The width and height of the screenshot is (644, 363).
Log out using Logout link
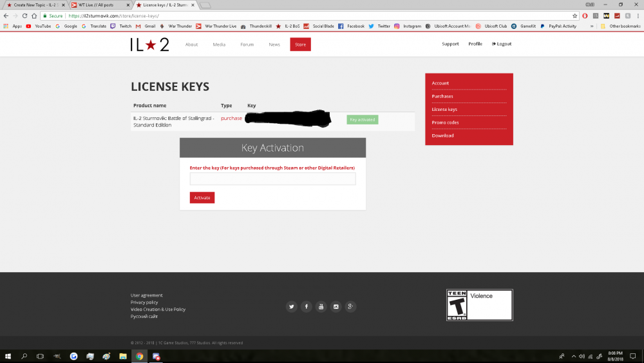click(x=502, y=44)
